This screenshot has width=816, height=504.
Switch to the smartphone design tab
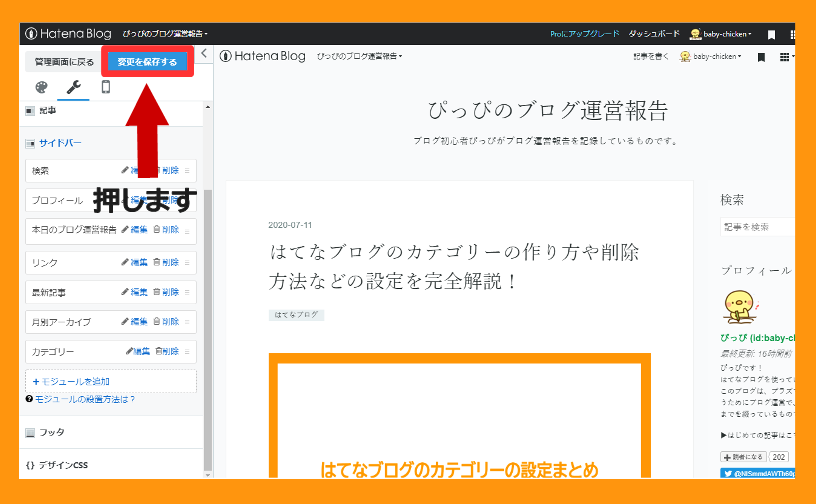tap(106, 87)
